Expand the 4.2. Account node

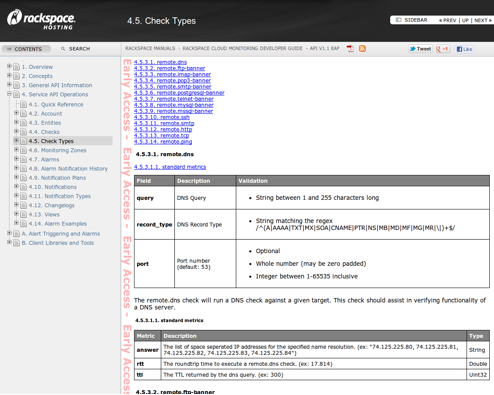[x=16, y=113]
